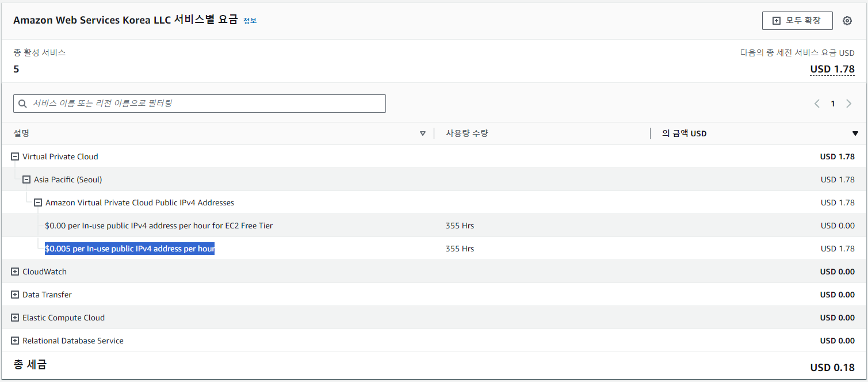This screenshot has height=382, width=868.
Task: Select the EC2 Free Tier $0.00 IPv4 line
Action: point(159,226)
